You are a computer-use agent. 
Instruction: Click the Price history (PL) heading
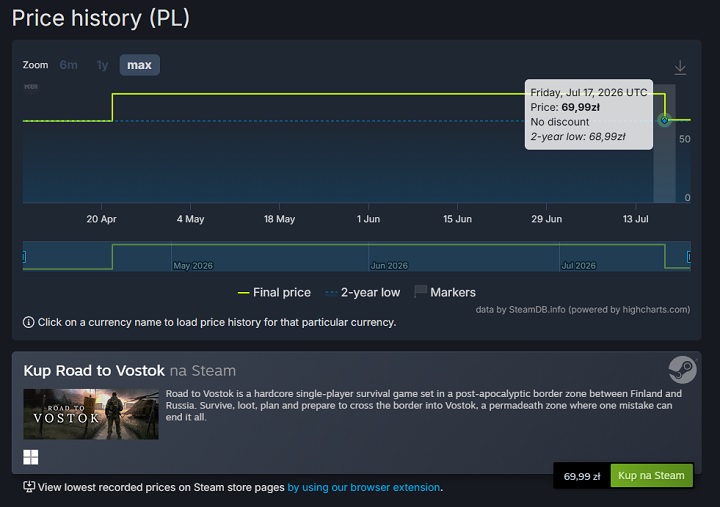pyautogui.click(x=101, y=18)
